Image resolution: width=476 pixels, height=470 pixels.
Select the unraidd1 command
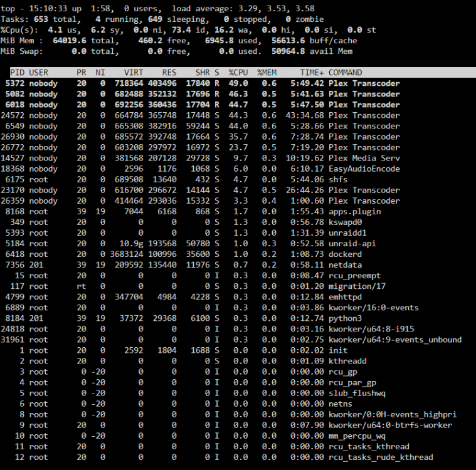(347, 232)
